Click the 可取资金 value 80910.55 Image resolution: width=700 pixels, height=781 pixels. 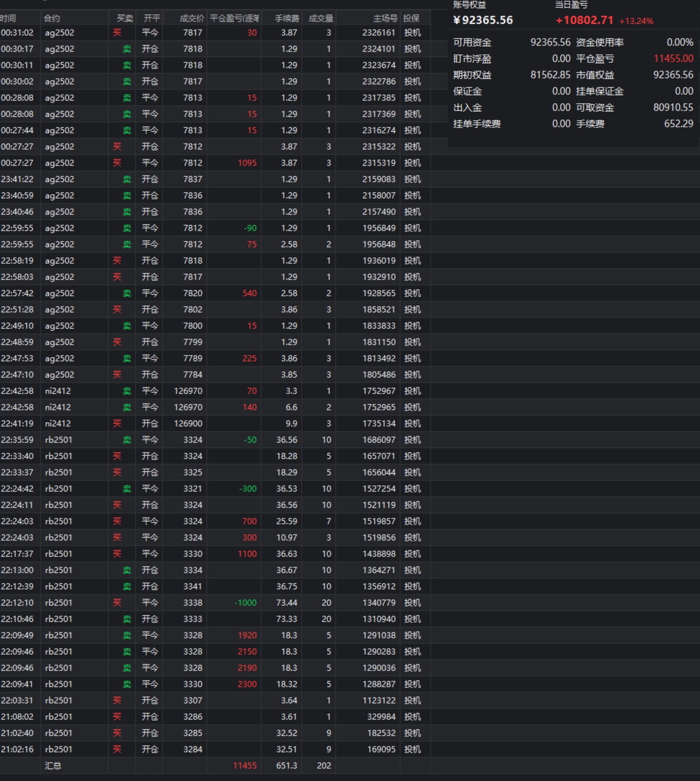pyautogui.click(x=673, y=107)
